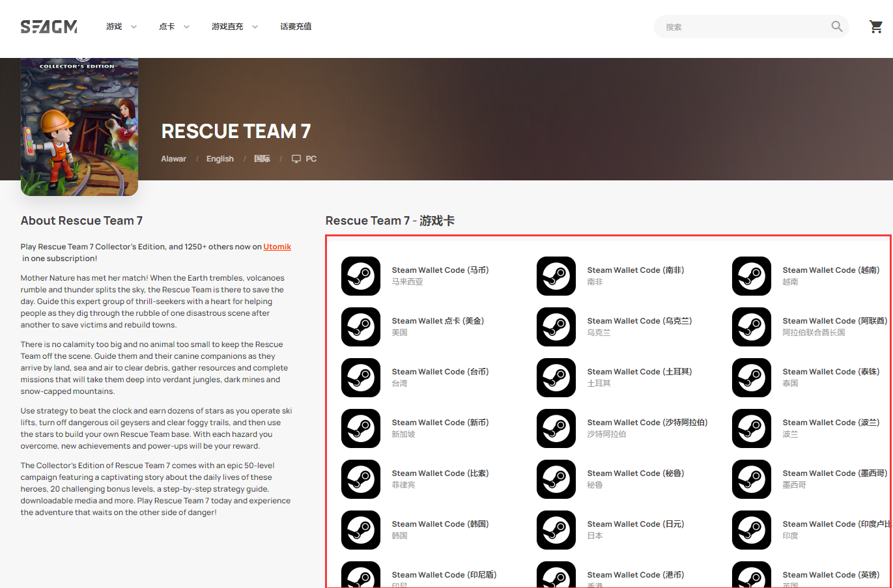Expand the 游戏 menu chevron
Screen dimensions: 893x588
coord(134,27)
